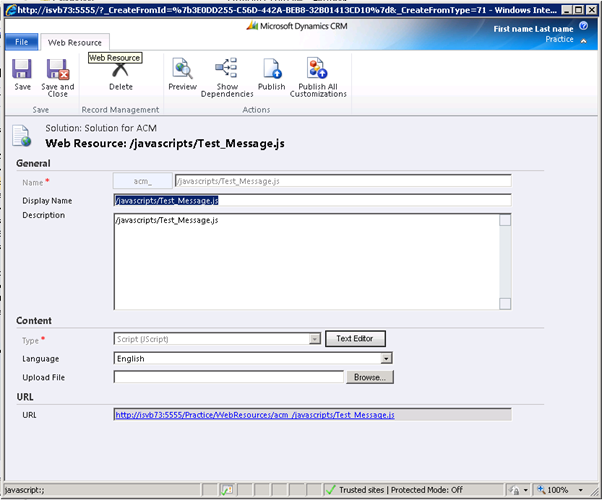The image size is (602, 500).
Task: Open the Test_Message.js URL link
Action: [x=255, y=415]
